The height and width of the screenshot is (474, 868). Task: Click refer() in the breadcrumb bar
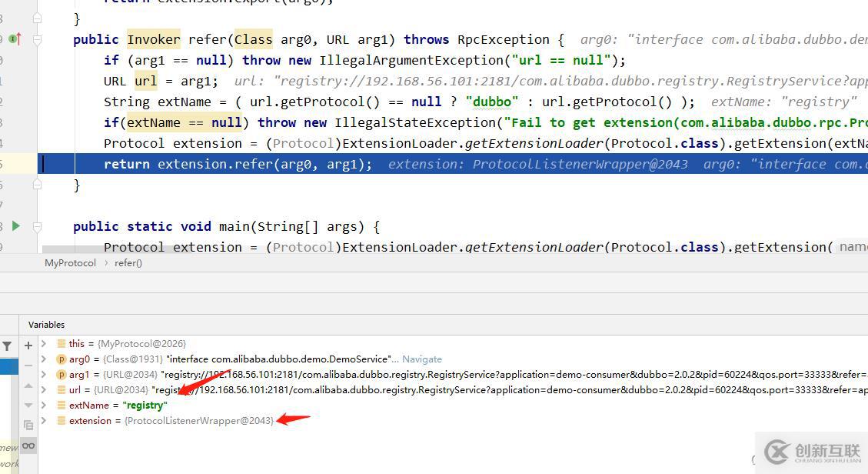pyautogui.click(x=128, y=263)
